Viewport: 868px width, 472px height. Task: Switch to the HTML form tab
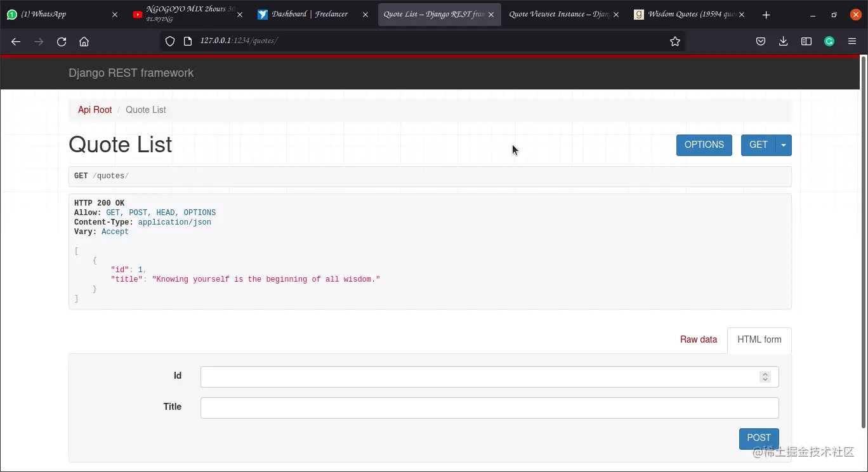coord(759,339)
